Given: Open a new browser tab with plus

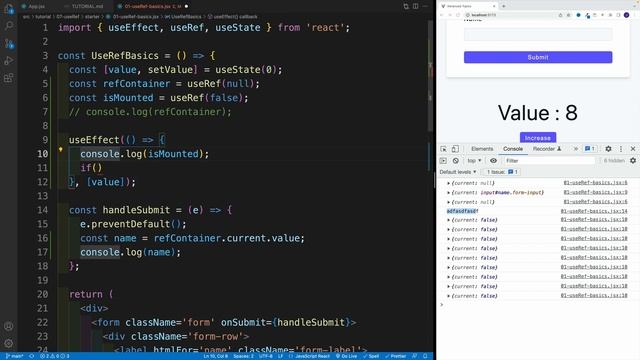Looking at the screenshot, I should [504, 6].
